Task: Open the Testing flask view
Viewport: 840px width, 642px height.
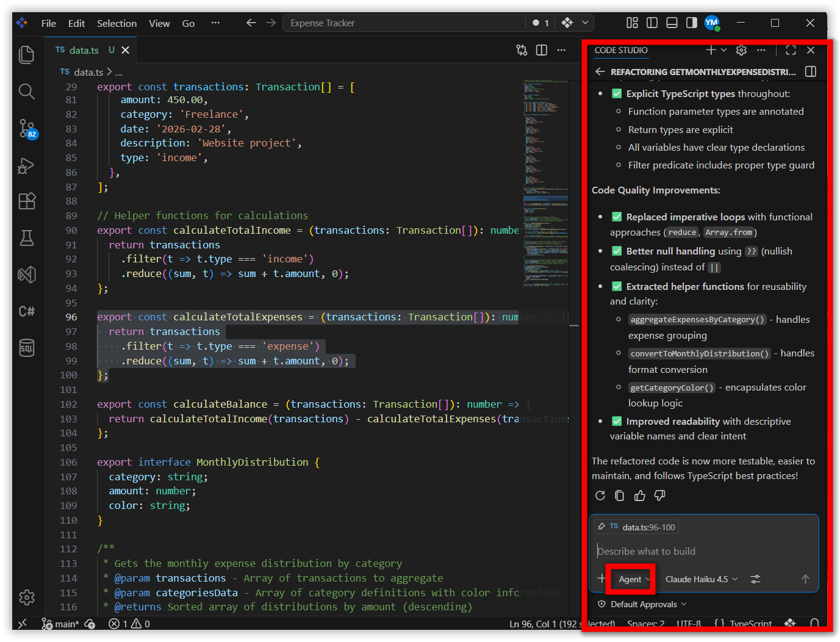Action: (26, 238)
